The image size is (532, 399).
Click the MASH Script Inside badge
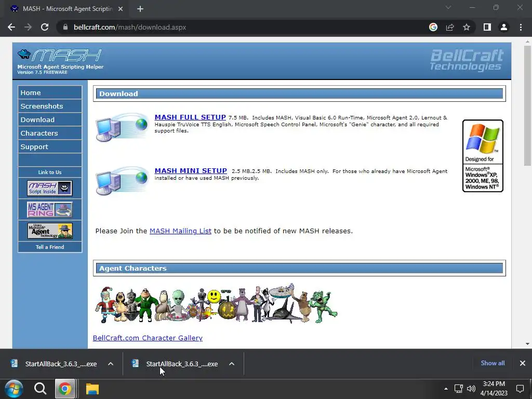click(50, 188)
